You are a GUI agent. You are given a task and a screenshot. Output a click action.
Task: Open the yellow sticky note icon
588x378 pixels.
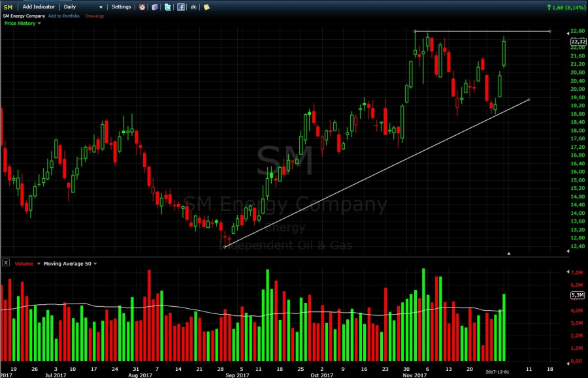click(x=206, y=7)
